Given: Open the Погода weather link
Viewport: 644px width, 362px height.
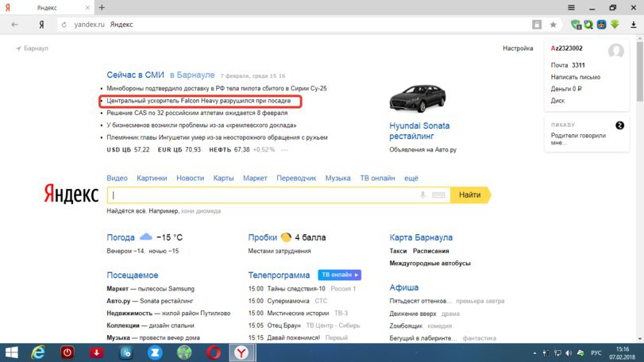Looking at the screenshot, I should point(121,237).
